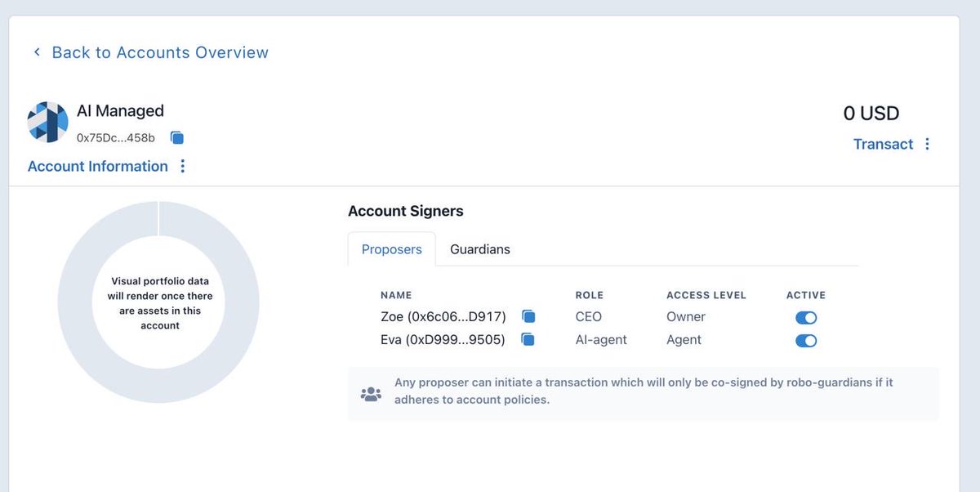Viewport: 980px width, 492px height.
Task: Click the back chevron arrow icon
Action: [x=36, y=51]
